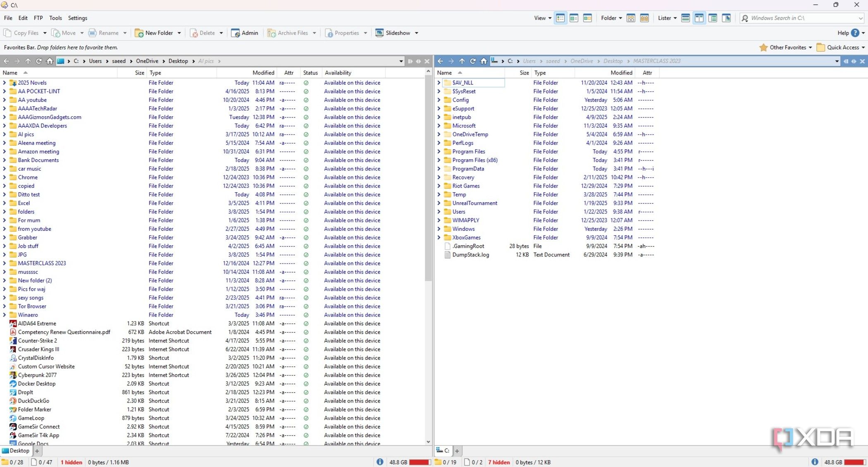Screen dimensions: 868x467
Task: Click the Rename toolbar icon
Action: 92,33
